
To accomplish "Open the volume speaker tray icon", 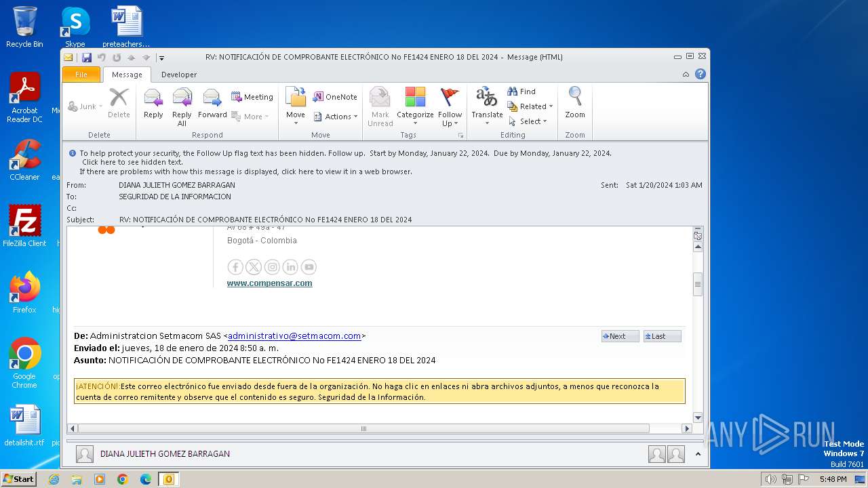I will point(770,479).
